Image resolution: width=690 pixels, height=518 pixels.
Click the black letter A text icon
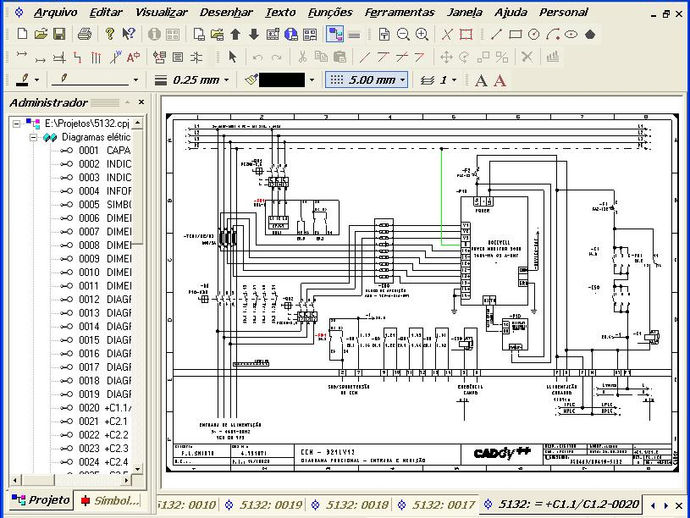481,80
